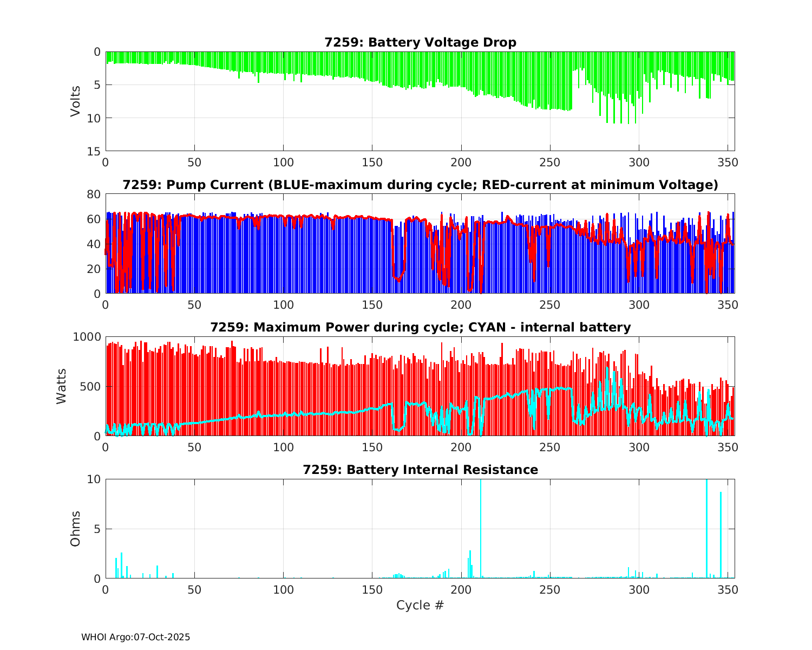Click the "Maximum Power during cycle" title
812x650 pixels.
coord(420,327)
